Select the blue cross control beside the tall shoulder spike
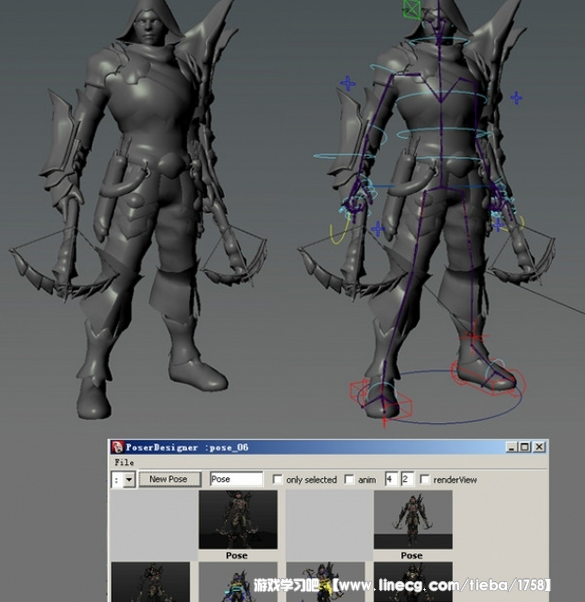 [x=516, y=98]
